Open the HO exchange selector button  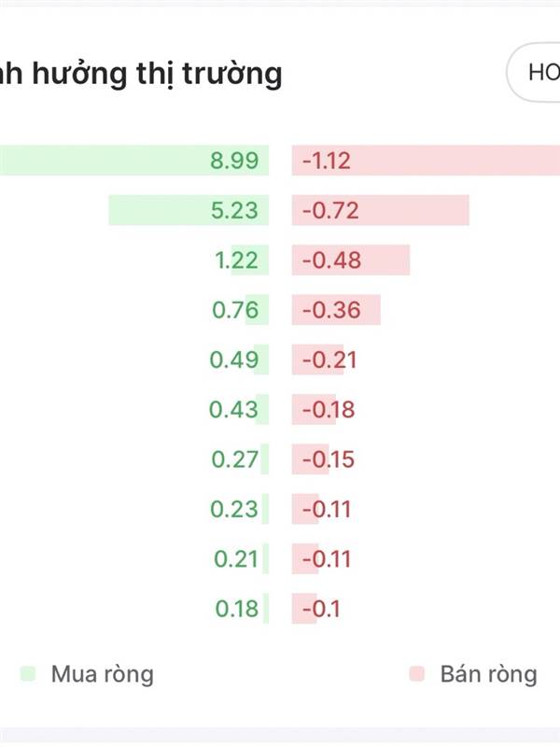[536, 72]
